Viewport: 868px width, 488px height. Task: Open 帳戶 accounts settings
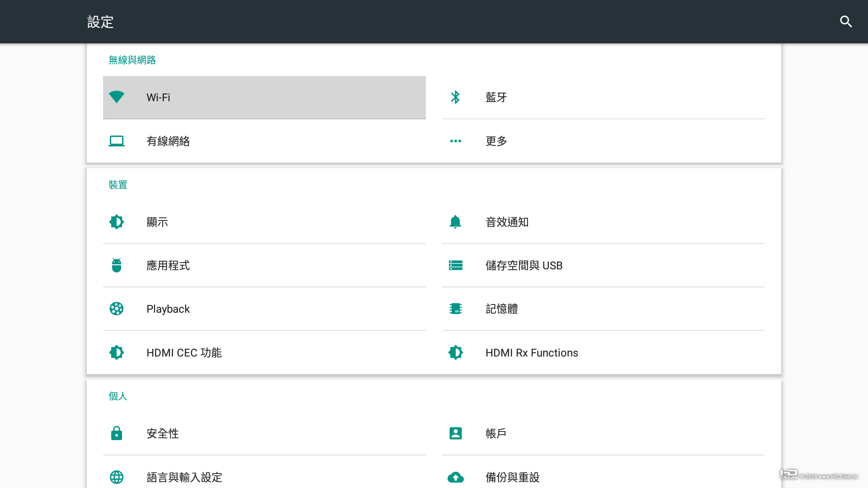coord(604,433)
